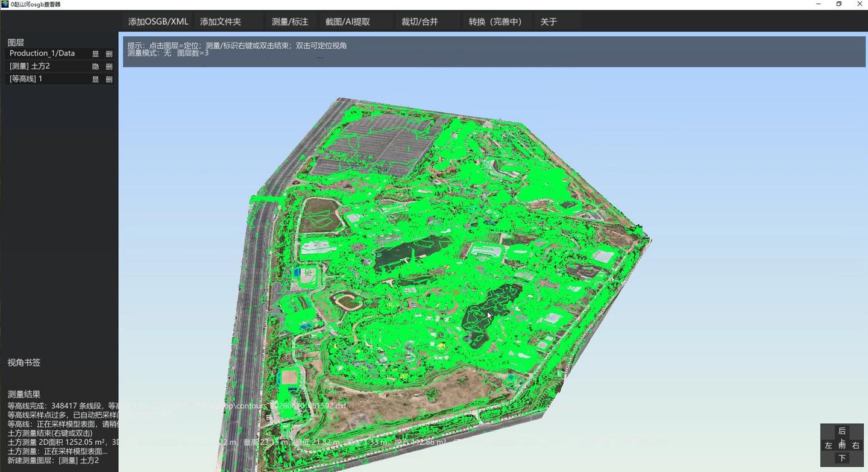Switch to the 下 (bottom) view direction

click(842, 459)
